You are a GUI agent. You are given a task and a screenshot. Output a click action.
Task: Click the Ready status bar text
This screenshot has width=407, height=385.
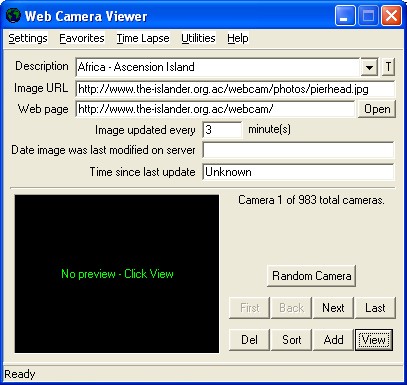pos(19,374)
